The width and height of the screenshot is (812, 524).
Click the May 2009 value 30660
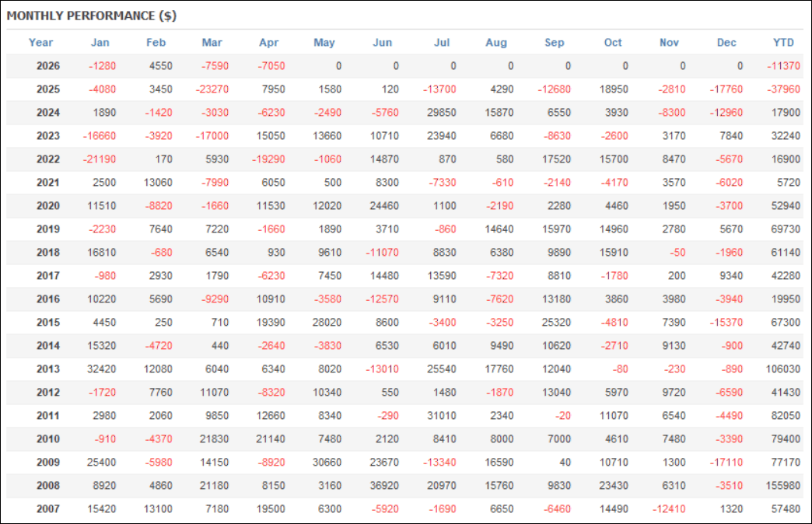[327, 462]
